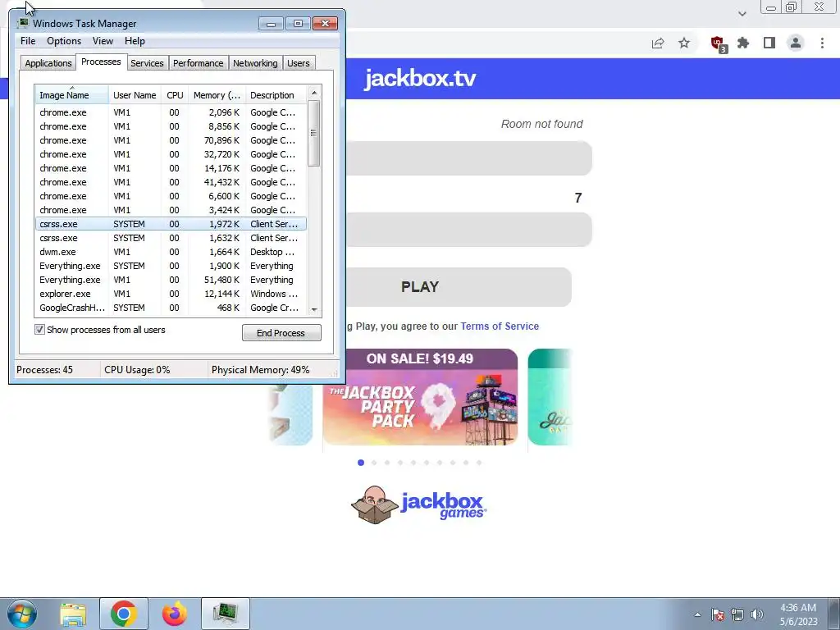Show hidden tray icons arrow
Screen dimensions: 840x630
tap(697, 614)
